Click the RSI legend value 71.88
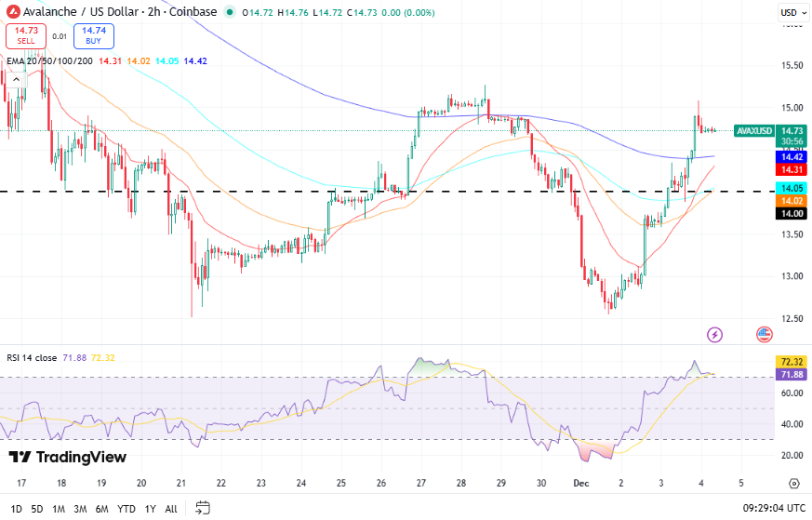 click(74, 358)
